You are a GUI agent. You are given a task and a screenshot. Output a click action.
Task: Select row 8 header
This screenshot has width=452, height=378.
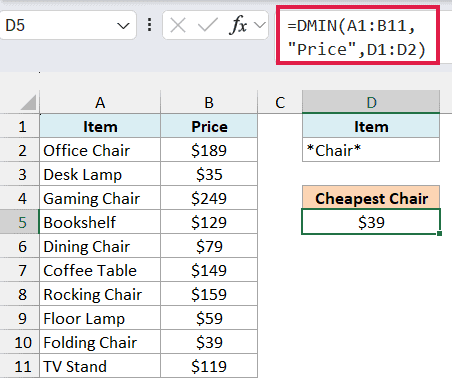[x=20, y=294]
